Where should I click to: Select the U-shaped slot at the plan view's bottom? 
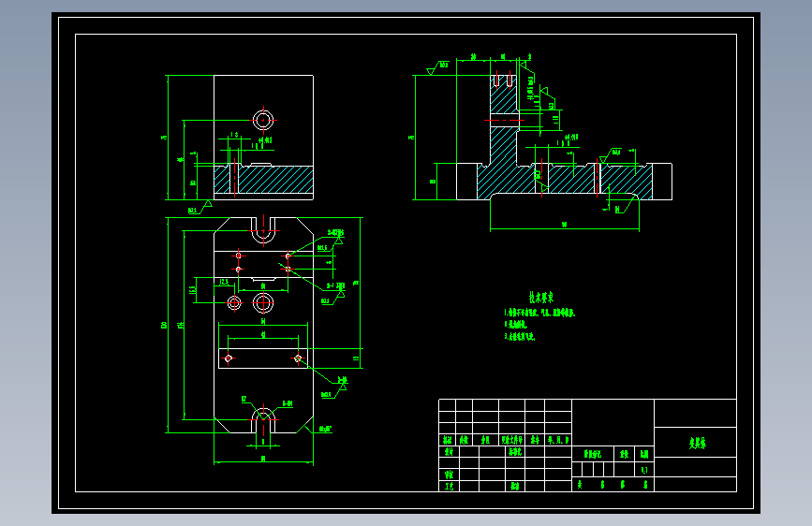263,420
